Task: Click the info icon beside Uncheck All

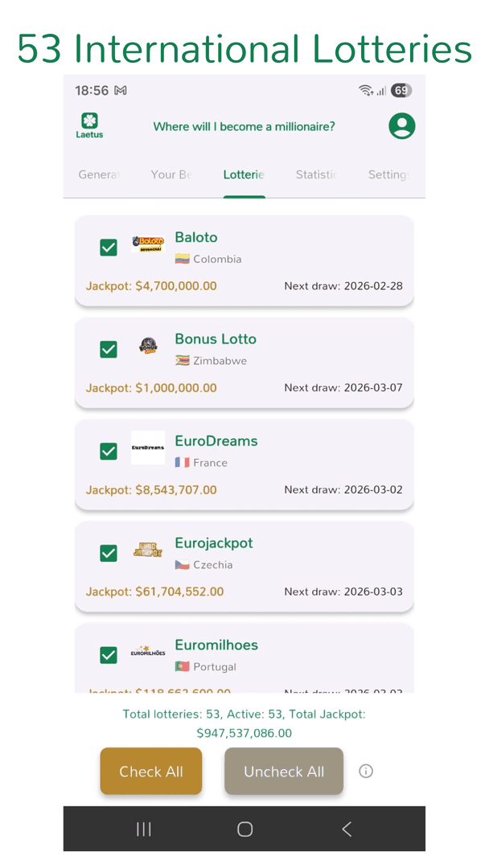Action: pos(366,772)
